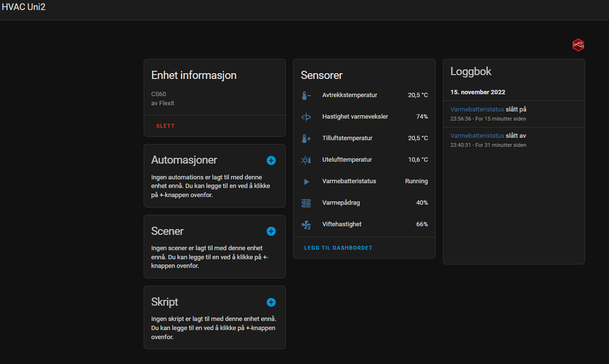Click the Avtrekkstemperatur thermometer icon
Viewport: 609px width, 364px height.
tap(306, 96)
